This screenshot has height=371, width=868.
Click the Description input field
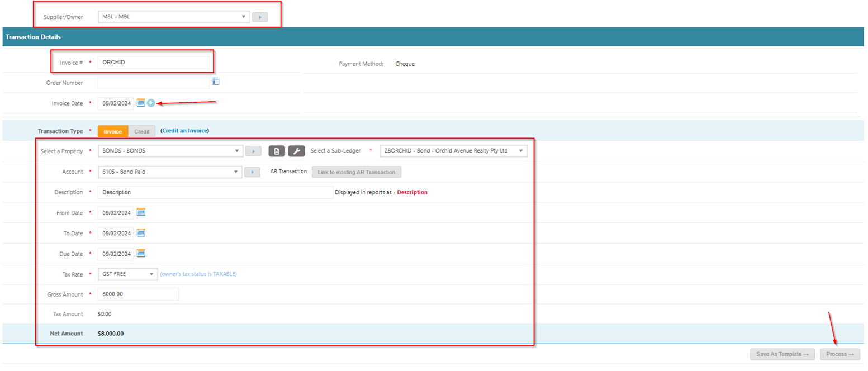click(215, 192)
